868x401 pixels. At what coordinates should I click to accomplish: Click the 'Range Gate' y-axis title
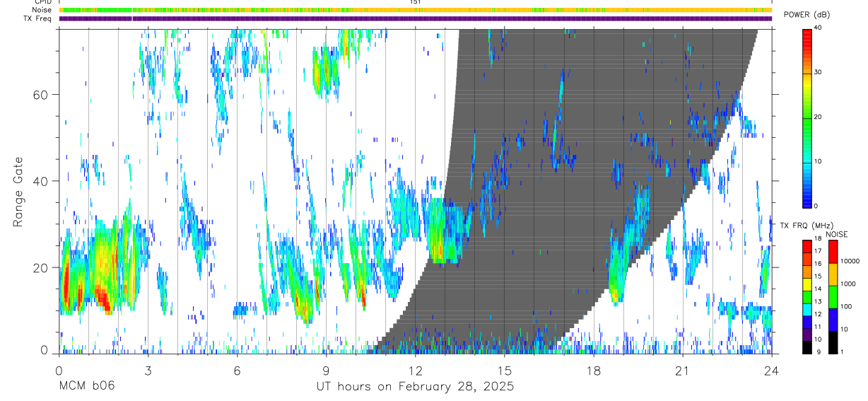click(18, 192)
